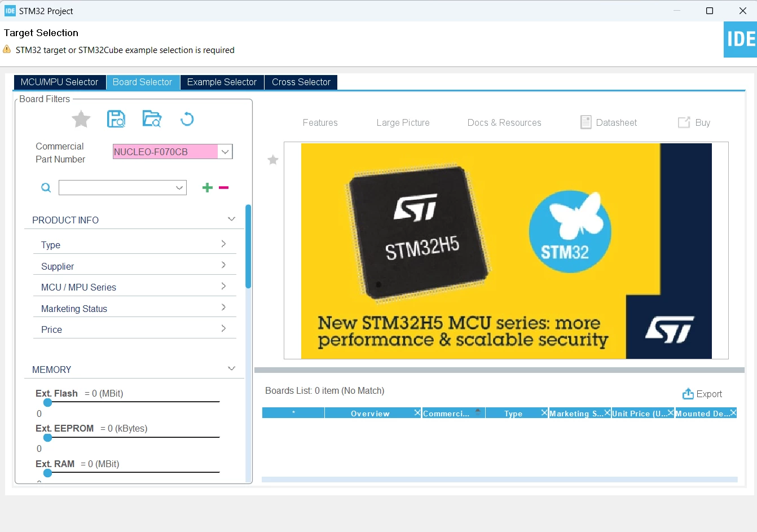Open the Features view

point(320,122)
